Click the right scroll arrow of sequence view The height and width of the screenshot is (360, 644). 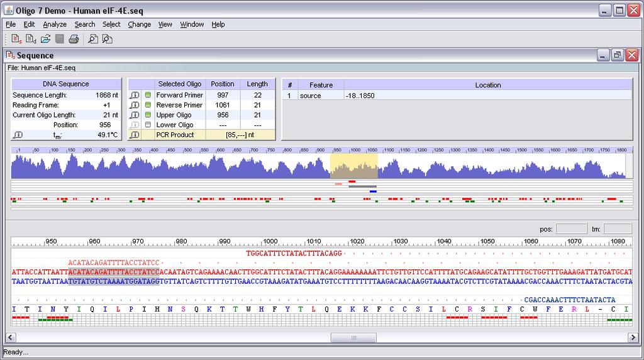[x=633, y=338]
